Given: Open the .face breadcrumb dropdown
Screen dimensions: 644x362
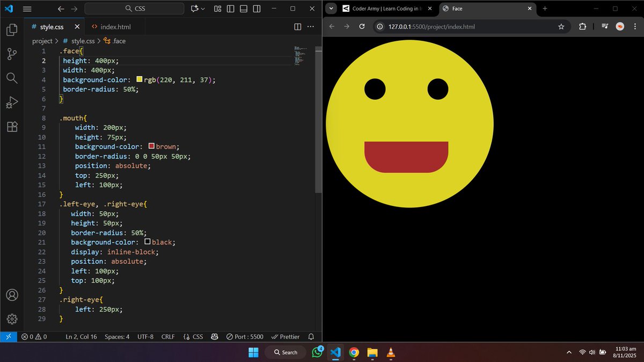Looking at the screenshot, I should tap(119, 41).
